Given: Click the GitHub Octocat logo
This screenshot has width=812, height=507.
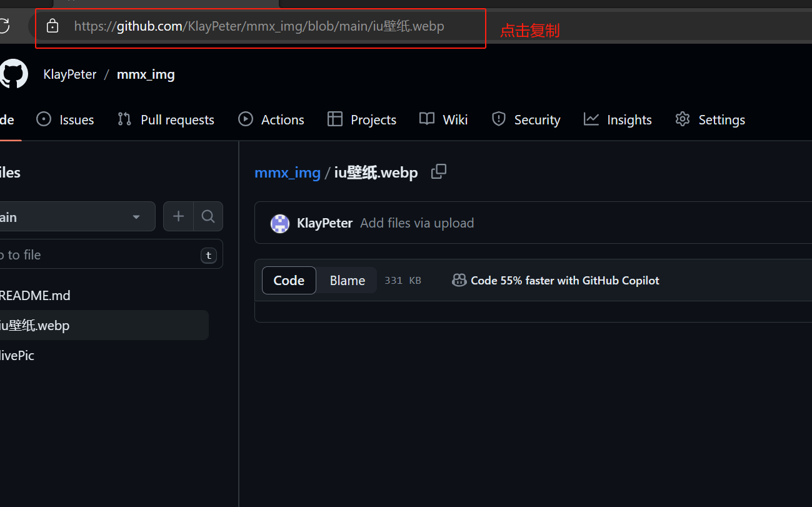Looking at the screenshot, I should (x=13, y=74).
